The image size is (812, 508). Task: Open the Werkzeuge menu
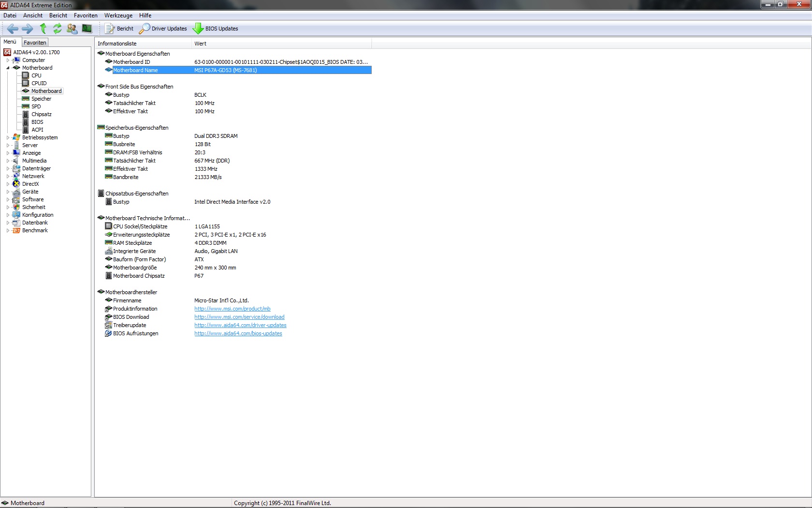(x=118, y=15)
